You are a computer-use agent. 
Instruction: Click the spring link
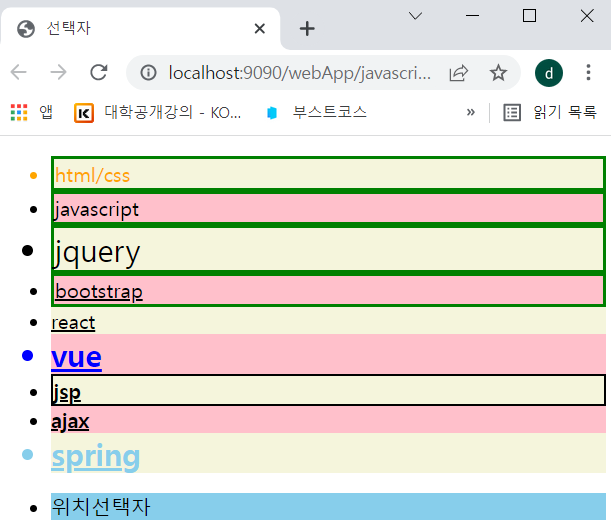(x=95, y=456)
